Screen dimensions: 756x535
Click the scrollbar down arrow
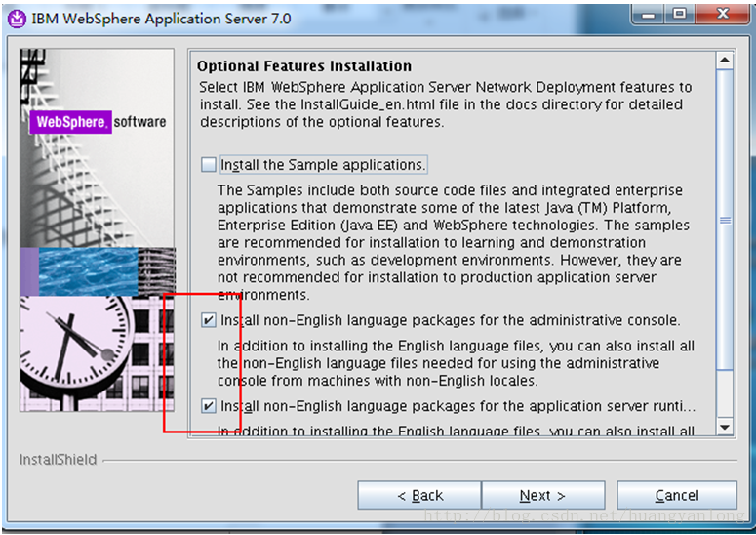click(x=725, y=427)
